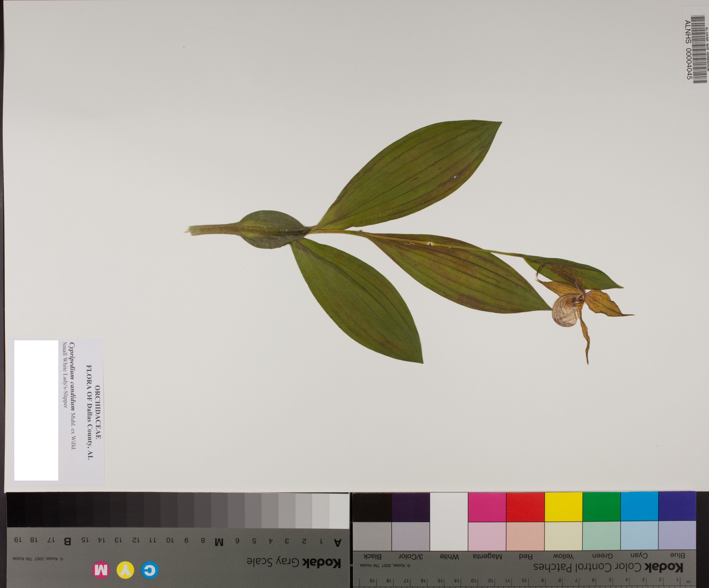Image resolution: width=709 pixels, height=588 pixels.
Task: Select the solid green color patch
Action: click(602, 507)
